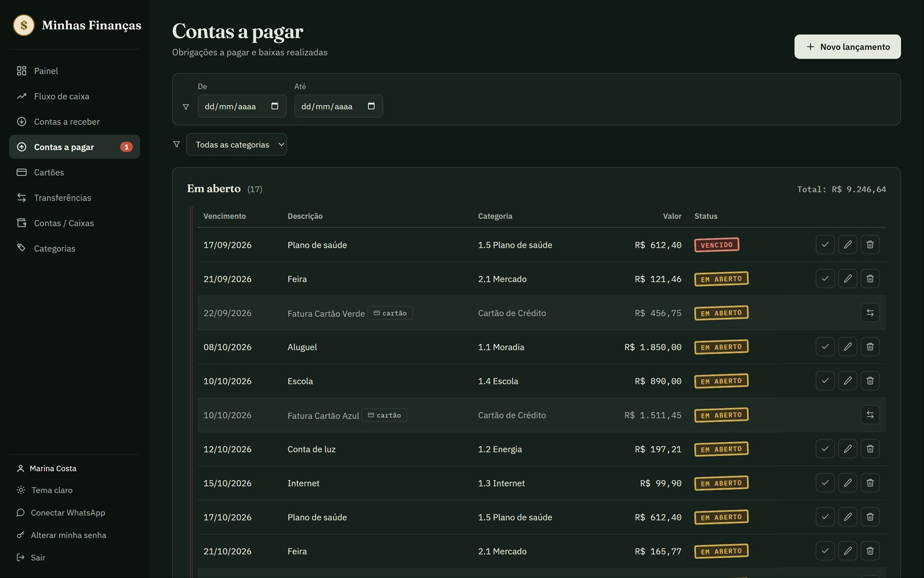Go to Painel in sidebar
This screenshot has height=578, width=924.
click(x=74, y=71)
